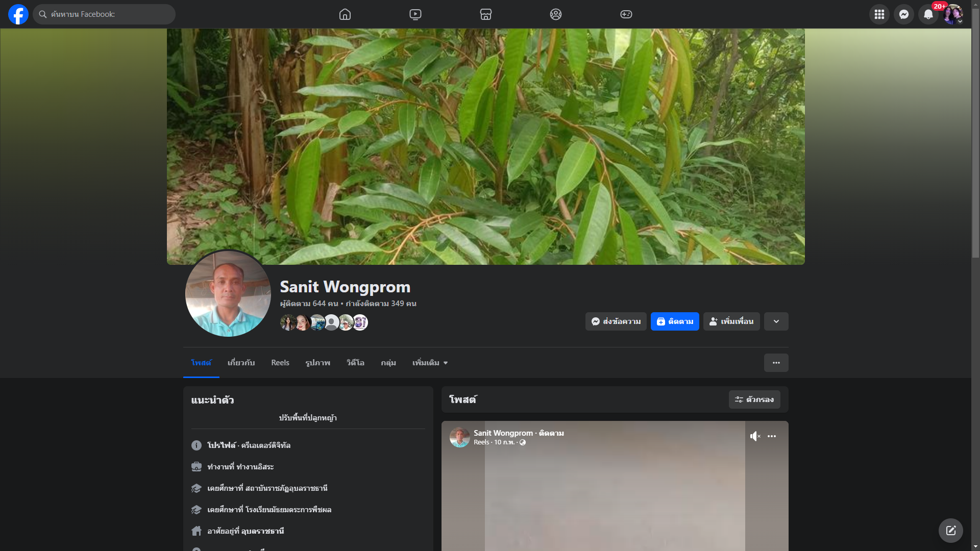This screenshot has width=980, height=551.
Task: Click the ส่งข้อความ message button
Action: [x=616, y=321]
